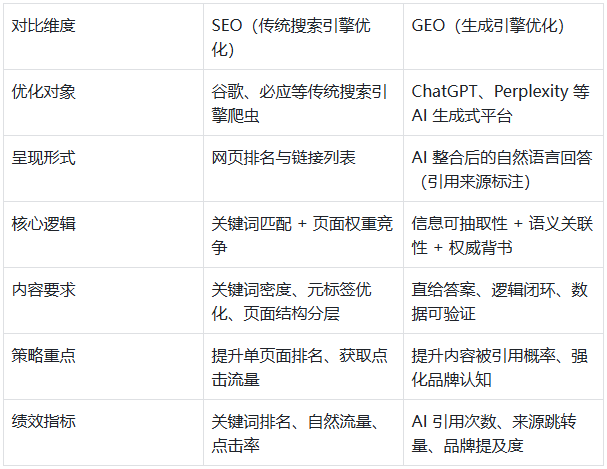Click the 优化对象 row label

click(x=44, y=91)
